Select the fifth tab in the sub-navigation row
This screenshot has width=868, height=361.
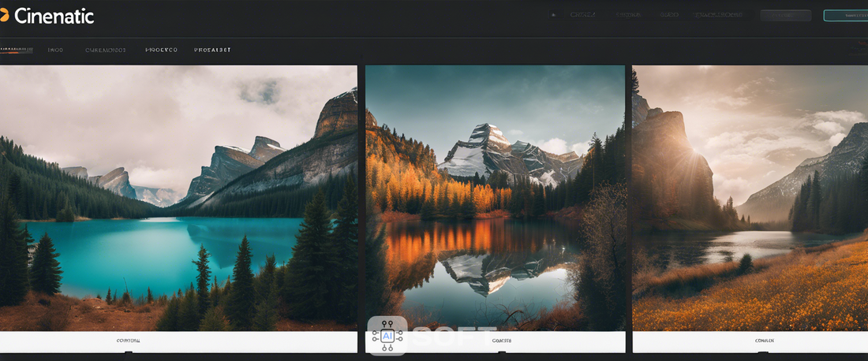click(x=212, y=50)
